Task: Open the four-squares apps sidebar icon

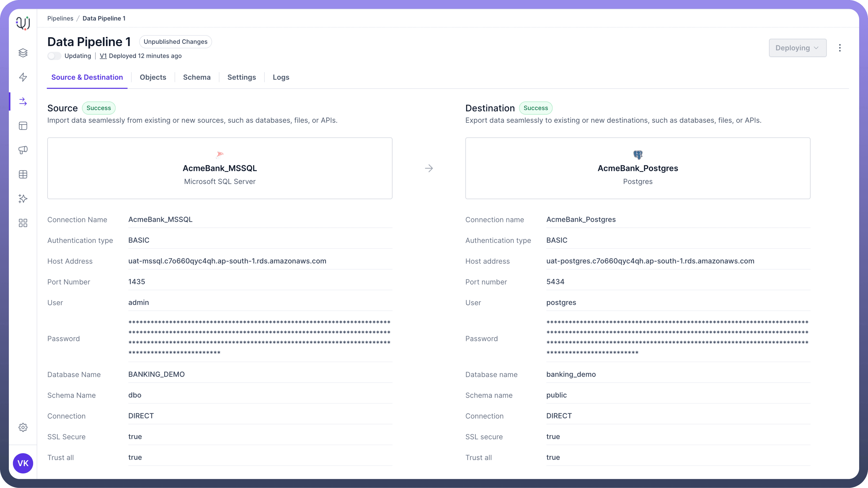Action: click(23, 223)
